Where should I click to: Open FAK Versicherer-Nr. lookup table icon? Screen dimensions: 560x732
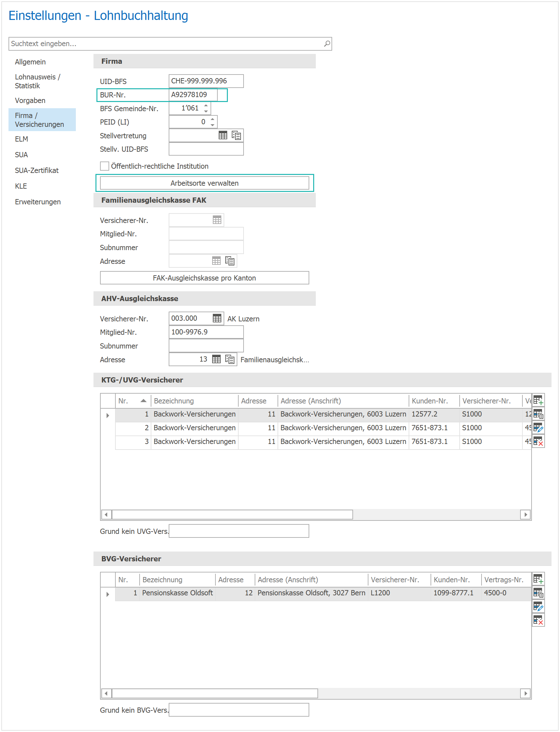coord(217,220)
